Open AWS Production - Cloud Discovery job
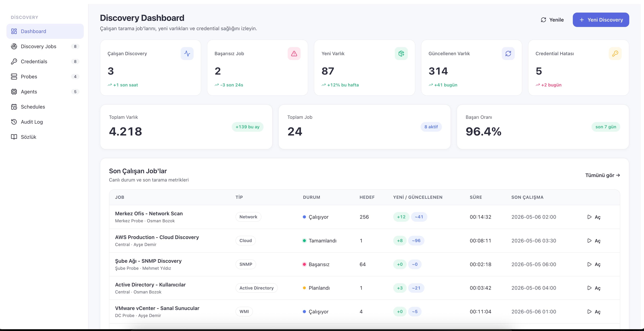Screen dimensions: 644x331 coord(157,237)
